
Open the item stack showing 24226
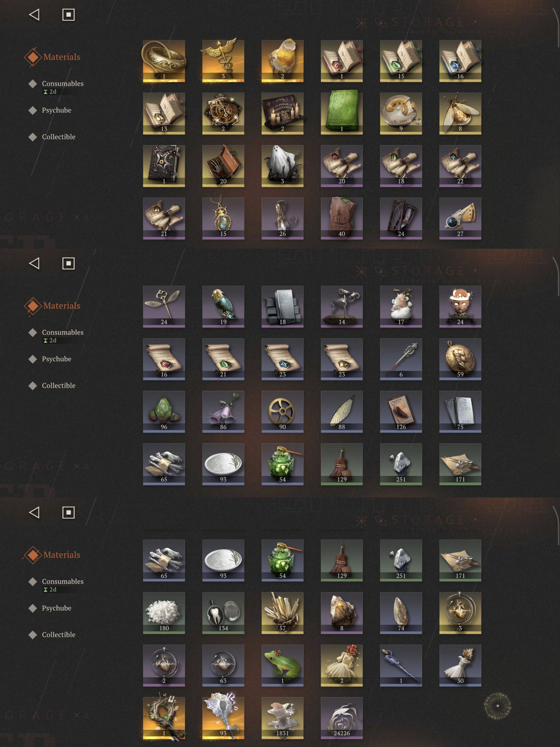point(342,718)
